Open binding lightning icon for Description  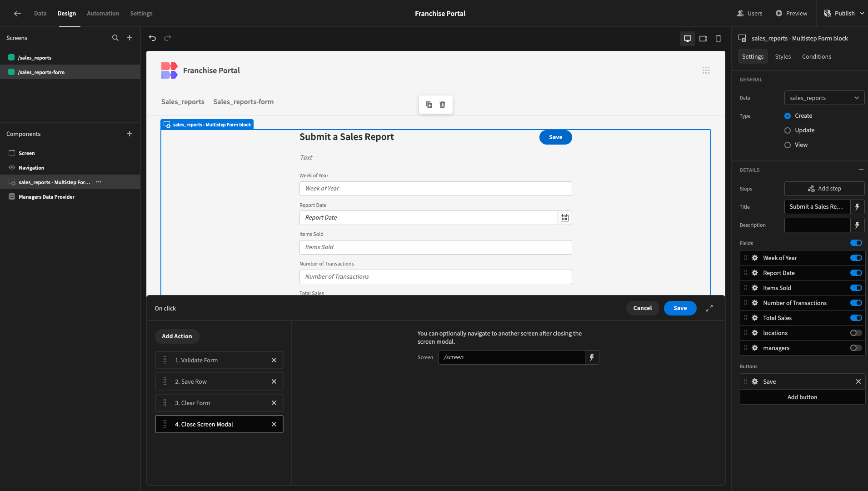[x=858, y=225]
